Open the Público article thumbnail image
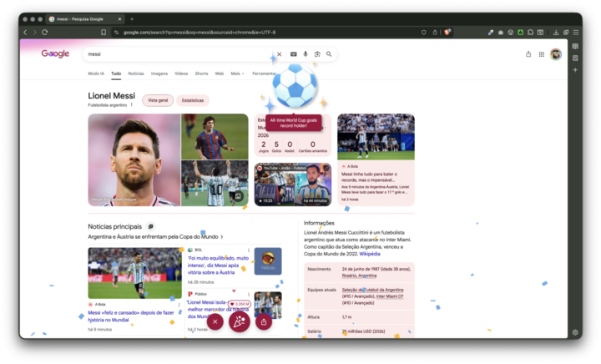This screenshot has height=364, width=601. [x=268, y=306]
